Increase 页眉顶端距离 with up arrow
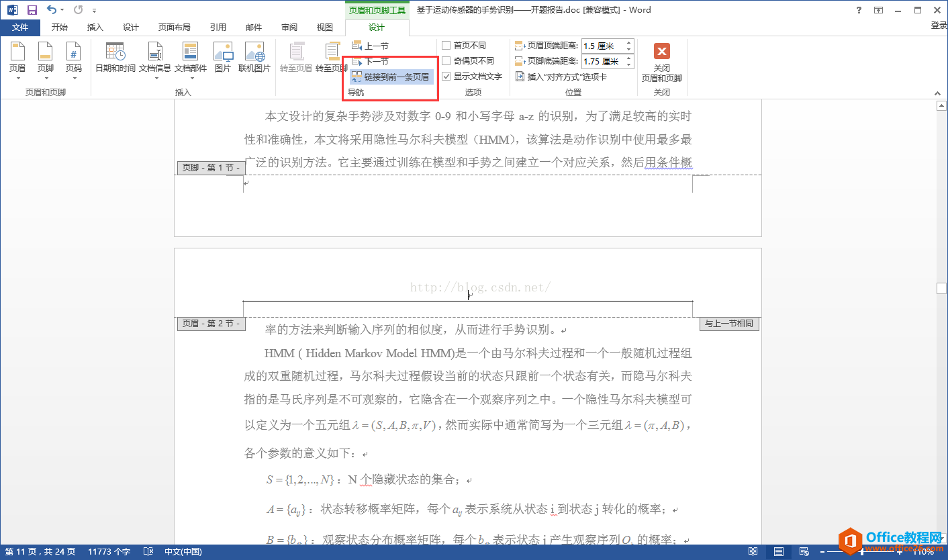948x560 pixels. (x=629, y=42)
